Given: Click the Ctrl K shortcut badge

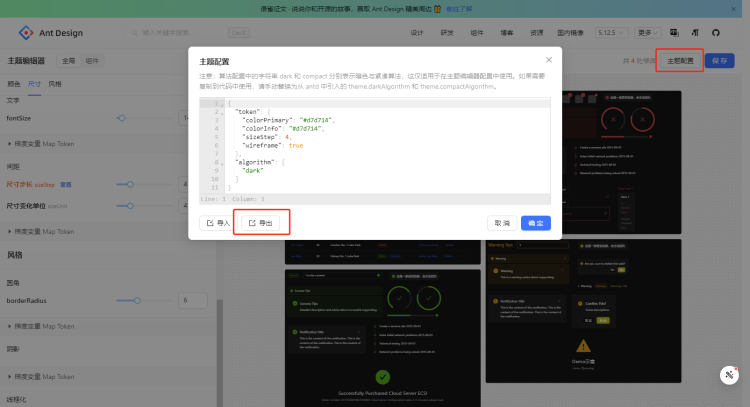Looking at the screenshot, I should (239, 33).
